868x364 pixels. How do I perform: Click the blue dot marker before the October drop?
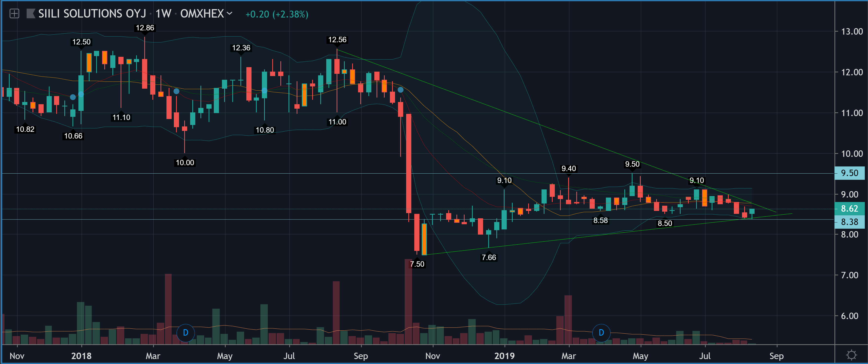(x=400, y=90)
